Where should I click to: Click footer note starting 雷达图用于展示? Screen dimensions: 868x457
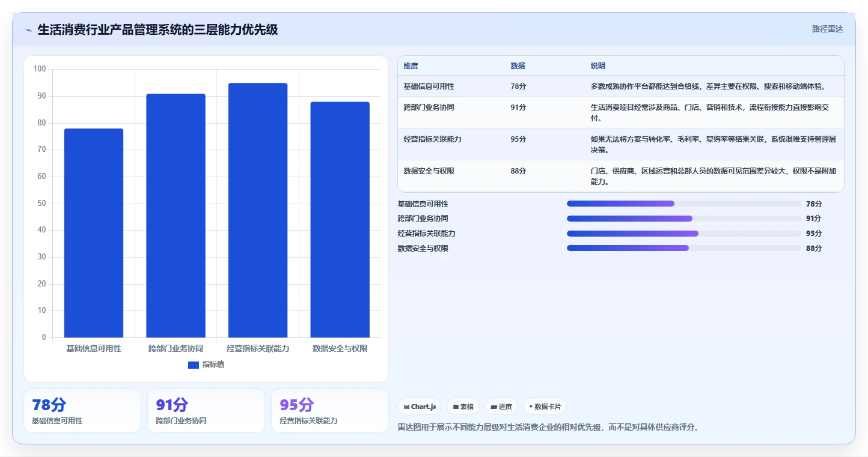548,428
